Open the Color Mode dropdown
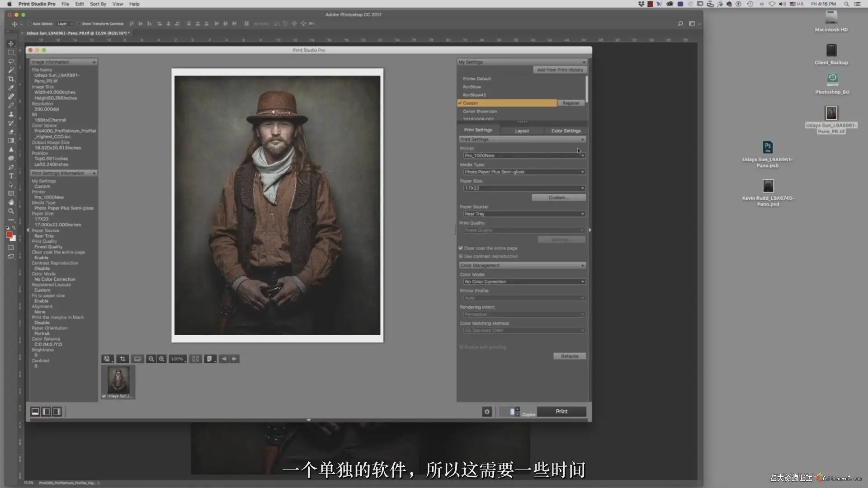Viewport: 868px width, 488px height. 524,282
